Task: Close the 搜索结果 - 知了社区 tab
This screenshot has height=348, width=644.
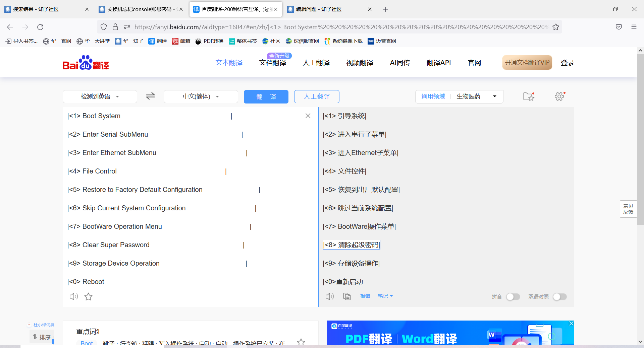Action: 87,9
